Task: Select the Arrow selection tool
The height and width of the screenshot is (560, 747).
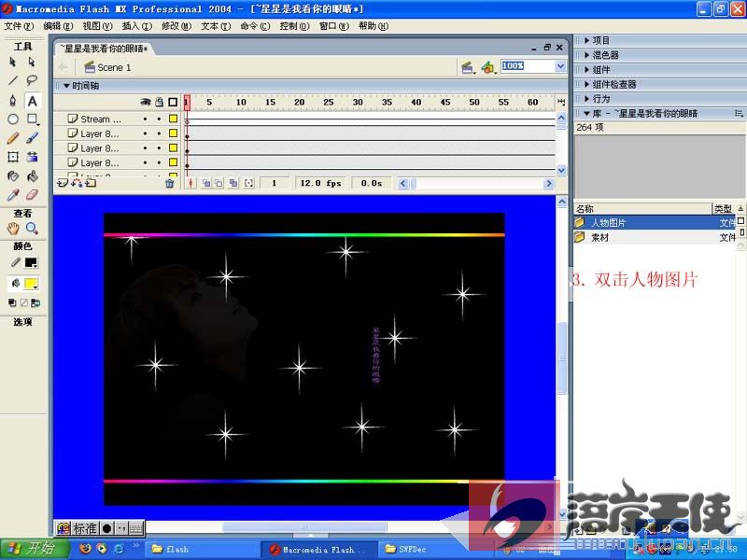Action: pyautogui.click(x=13, y=62)
